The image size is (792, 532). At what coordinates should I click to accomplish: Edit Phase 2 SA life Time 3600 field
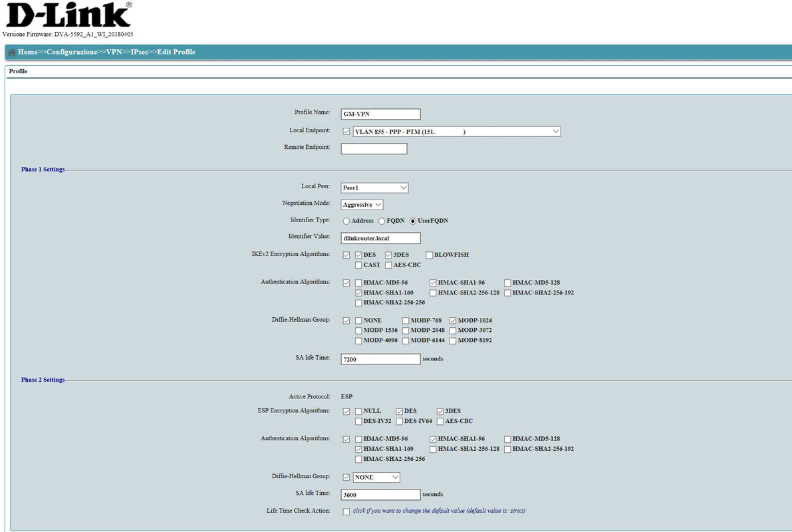point(380,495)
